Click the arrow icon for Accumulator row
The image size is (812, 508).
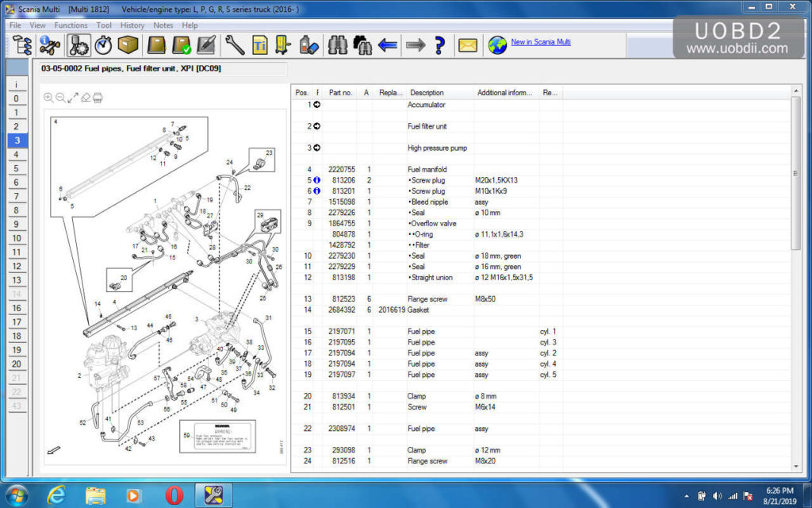point(317,105)
